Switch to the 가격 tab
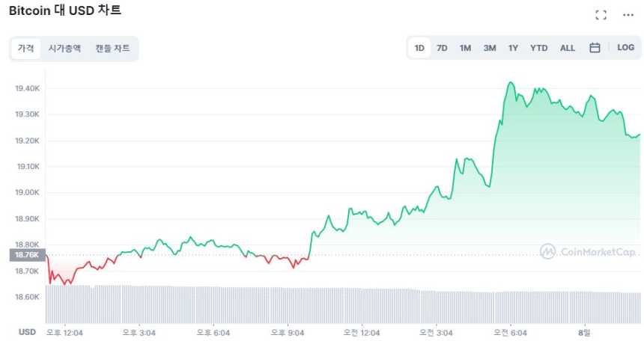The height and width of the screenshot is (341, 644). click(x=25, y=48)
